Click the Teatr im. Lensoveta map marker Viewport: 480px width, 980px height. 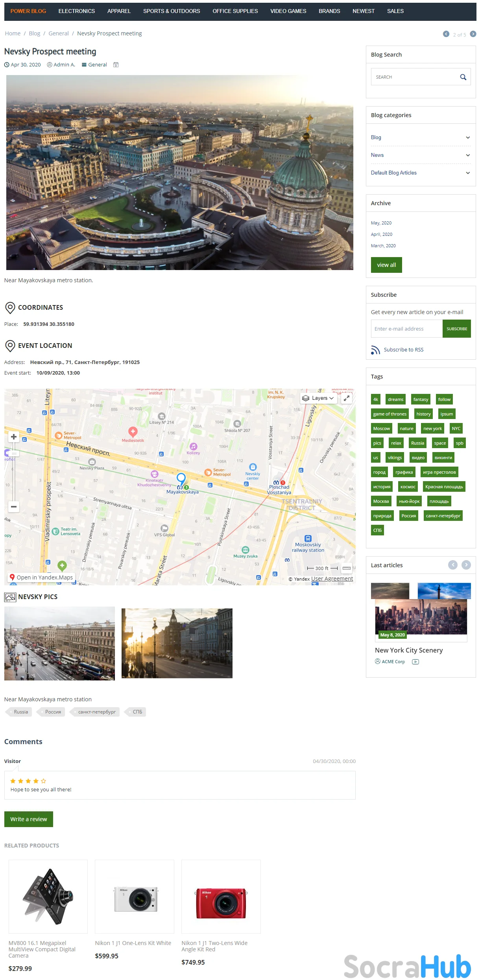(x=55, y=531)
